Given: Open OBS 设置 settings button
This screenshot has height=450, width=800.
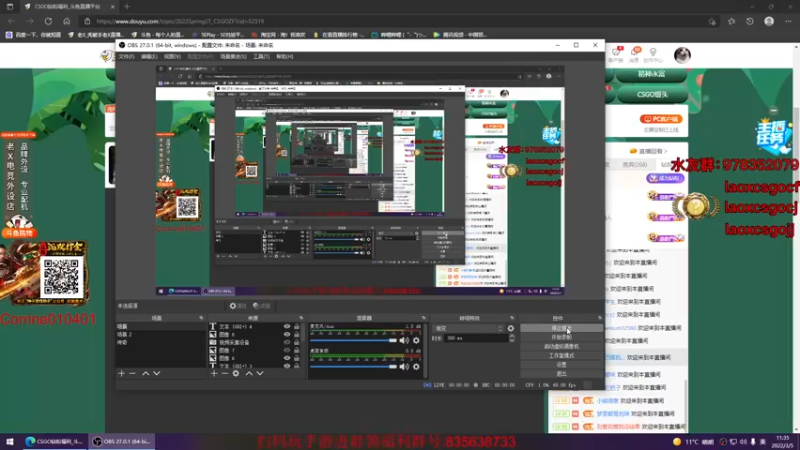Looking at the screenshot, I should 561,365.
